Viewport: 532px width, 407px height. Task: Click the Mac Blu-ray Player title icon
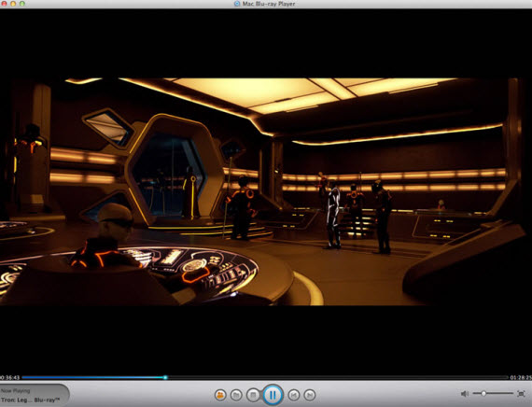pyautogui.click(x=237, y=4)
